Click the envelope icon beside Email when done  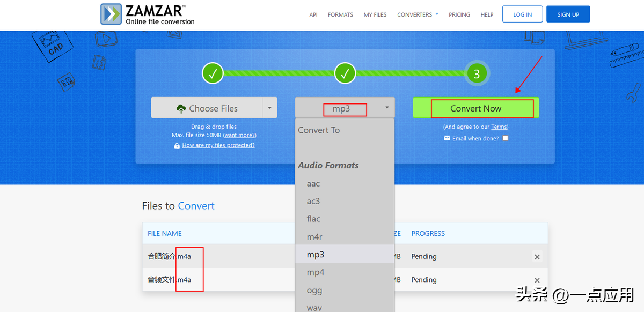coord(447,138)
